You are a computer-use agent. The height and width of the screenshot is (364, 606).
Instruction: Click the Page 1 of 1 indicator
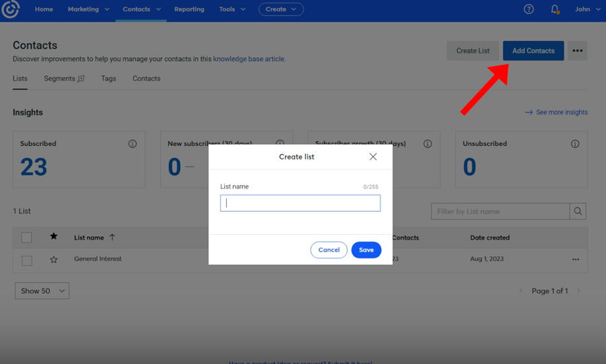click(549, 291)
